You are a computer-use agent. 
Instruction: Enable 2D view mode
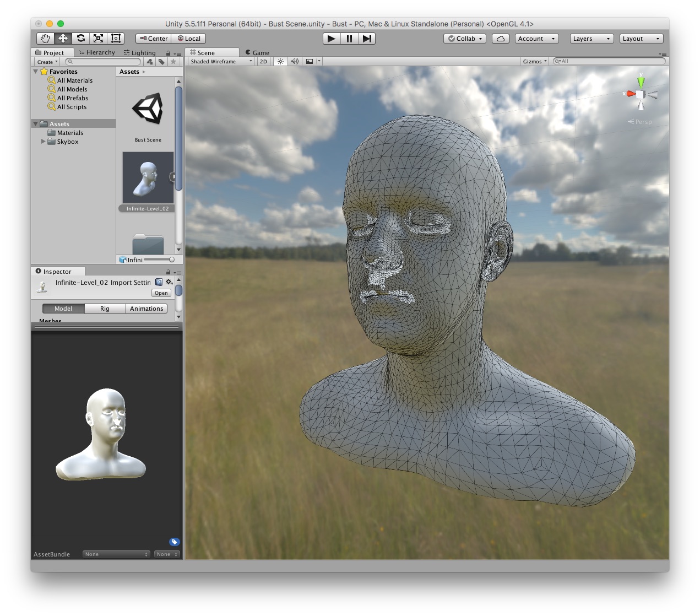point(263,61)
